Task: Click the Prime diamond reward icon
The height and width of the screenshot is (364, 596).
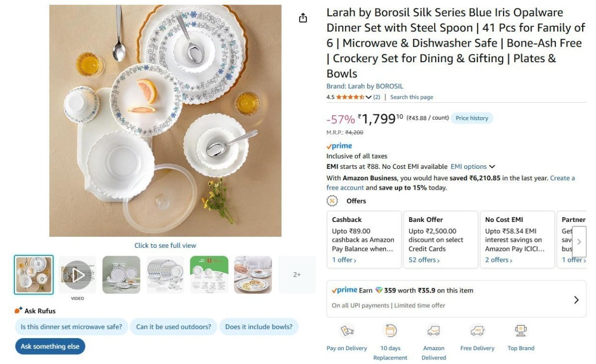Action: [x=378, y=290]
